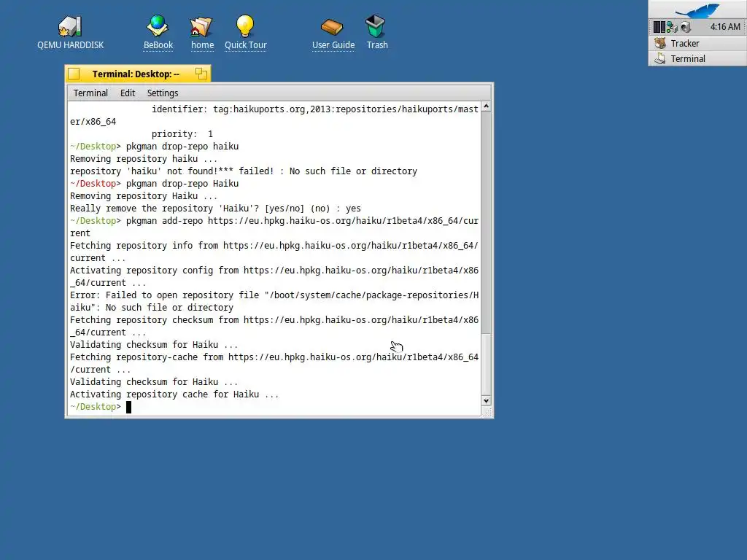This screenshot has height=560, width=747.
Task: Click the 'Fetching repository checksum from' line
Action: tap(274, 319)
